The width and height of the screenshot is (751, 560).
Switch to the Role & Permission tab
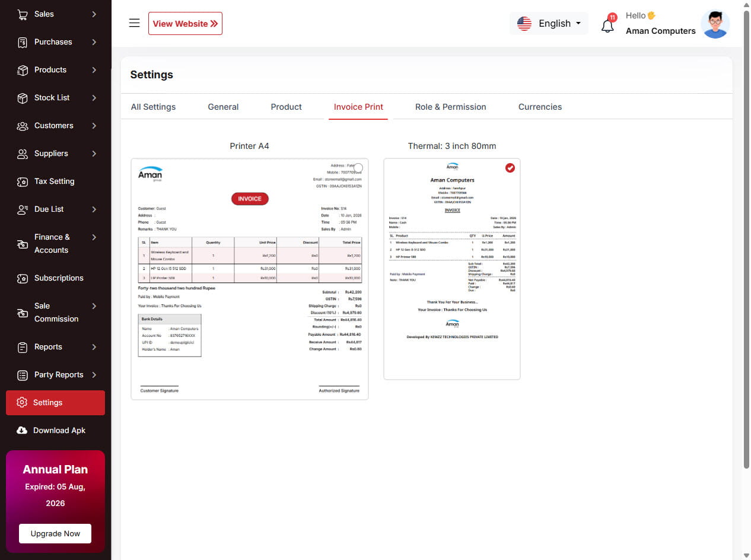coord(450,107)
